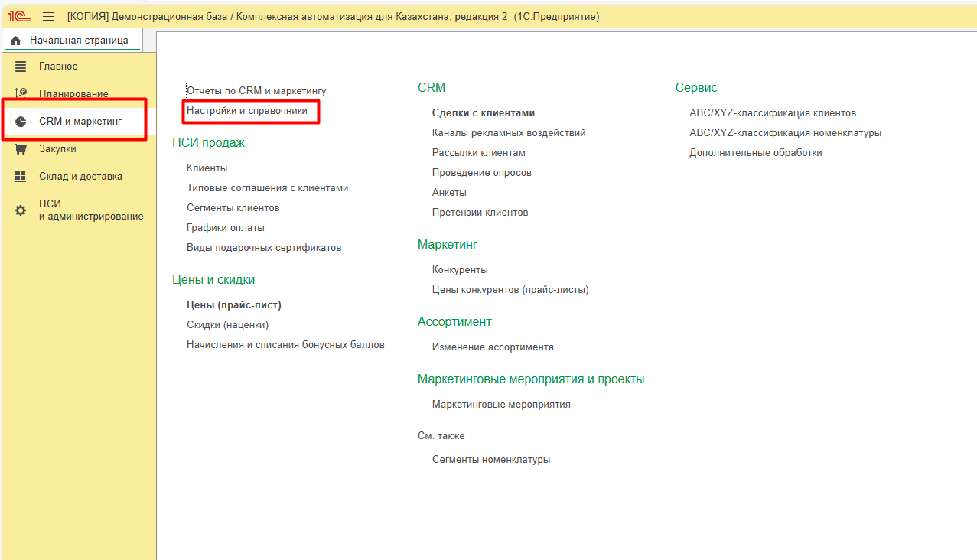Viewport: 977px width, 560px height.
Task: Select Претензии клиентов link
Action: point(480,213)
